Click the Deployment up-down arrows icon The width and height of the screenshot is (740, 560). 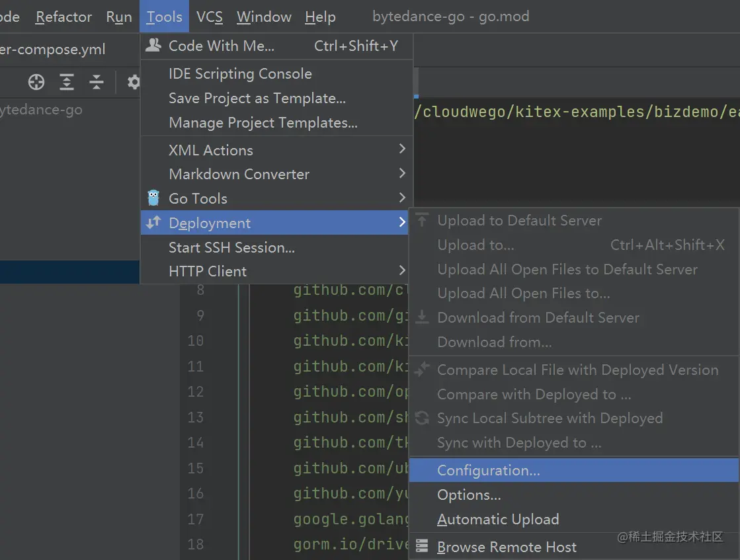pos(153,222)
